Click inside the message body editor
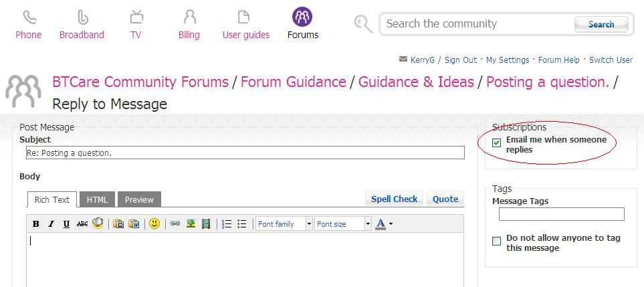Screen dimensions: 644x287 (x=245, y=260)
